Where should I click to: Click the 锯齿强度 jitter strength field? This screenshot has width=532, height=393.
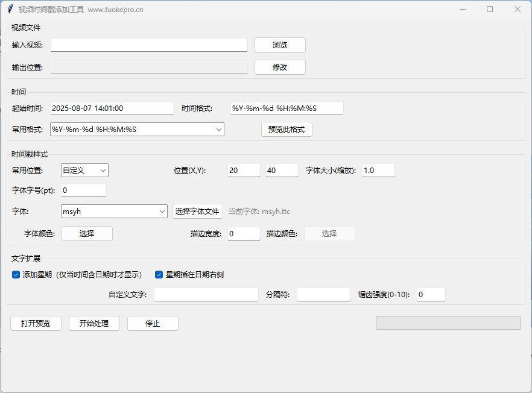click(431, 294)
